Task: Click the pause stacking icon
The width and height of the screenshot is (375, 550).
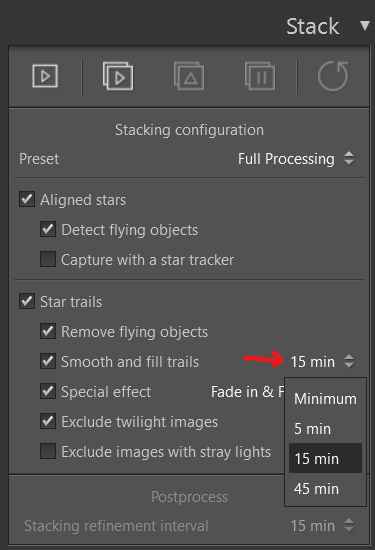Action: pos(260,76)
